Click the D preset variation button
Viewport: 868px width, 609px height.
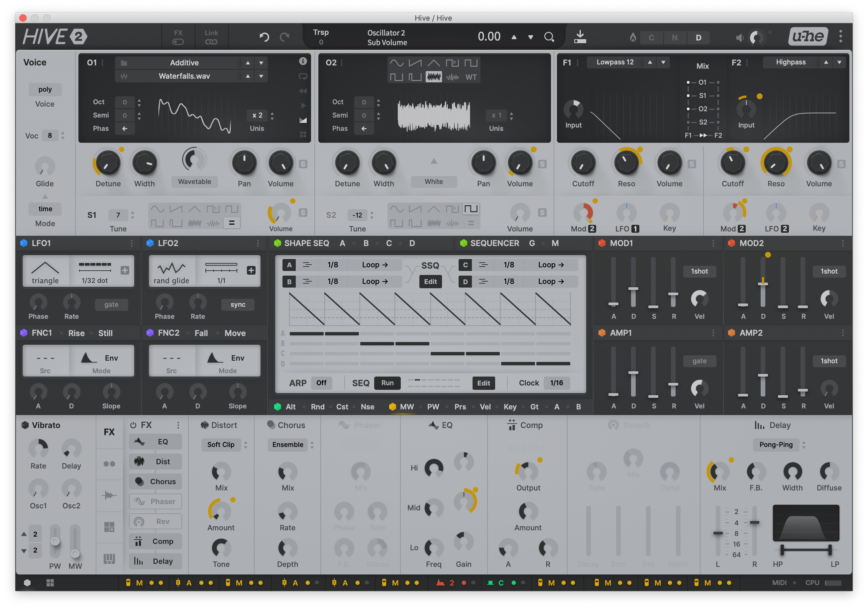click(698, 38)
